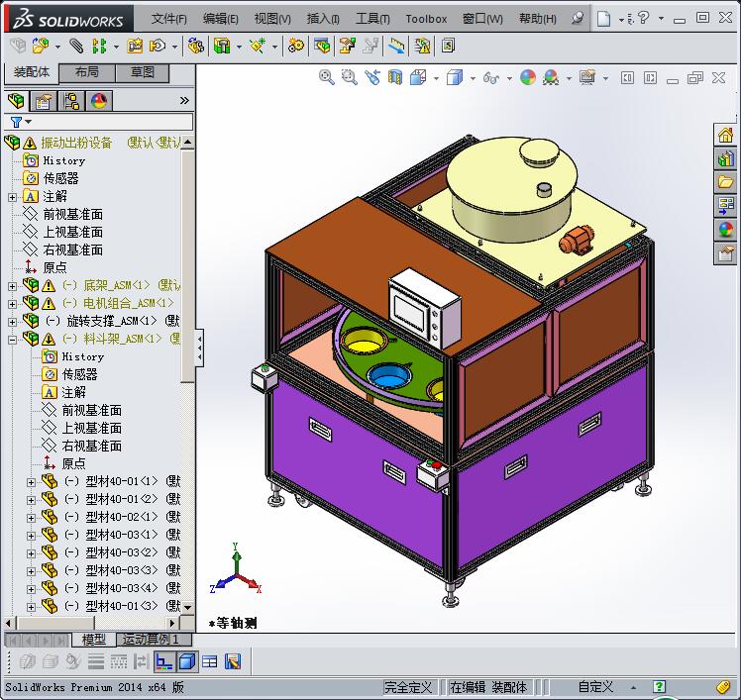
Task: Expand the 旋转支撑_ASM<1> node
Action: tap(12, 322)
